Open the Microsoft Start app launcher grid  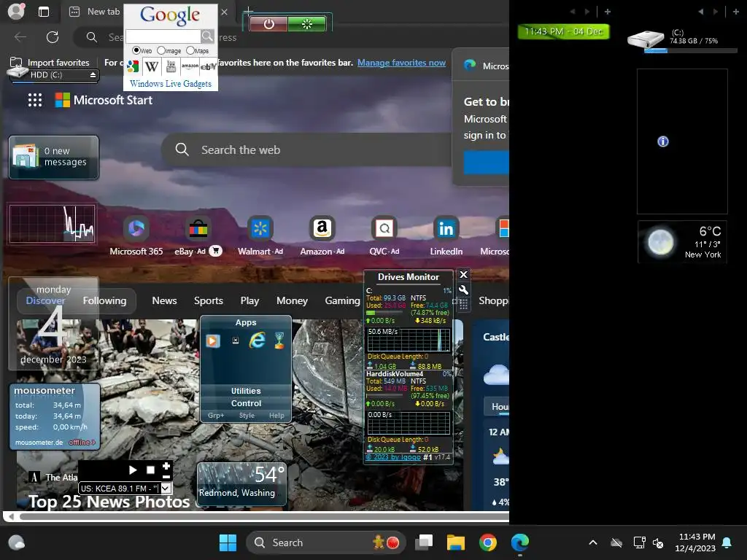click(35, 100)
